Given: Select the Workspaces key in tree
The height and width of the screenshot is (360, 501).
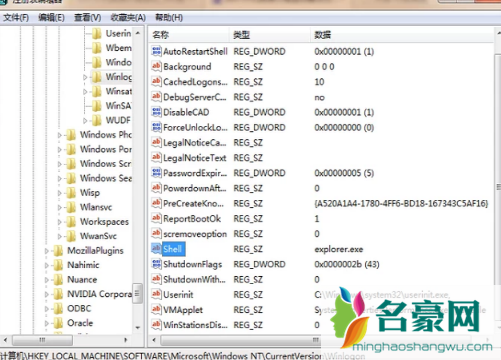Looking at the screenshot, I should (x=104, y=222).
